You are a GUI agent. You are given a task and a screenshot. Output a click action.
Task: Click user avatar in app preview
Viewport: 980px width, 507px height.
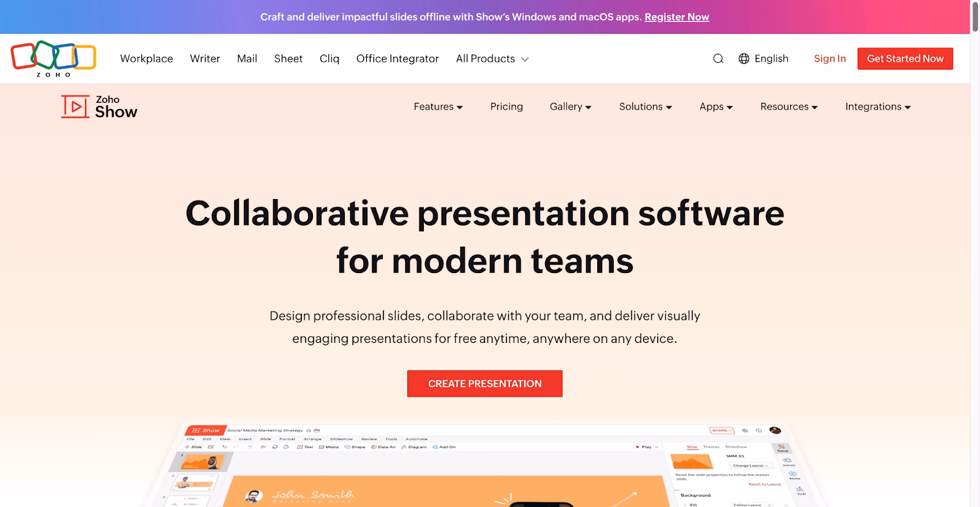pos(775,430)
